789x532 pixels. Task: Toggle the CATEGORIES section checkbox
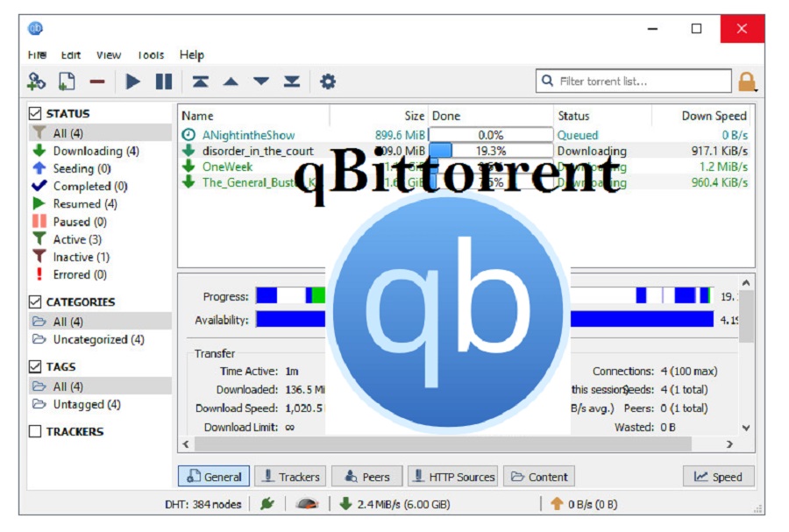tap(35, 301)
